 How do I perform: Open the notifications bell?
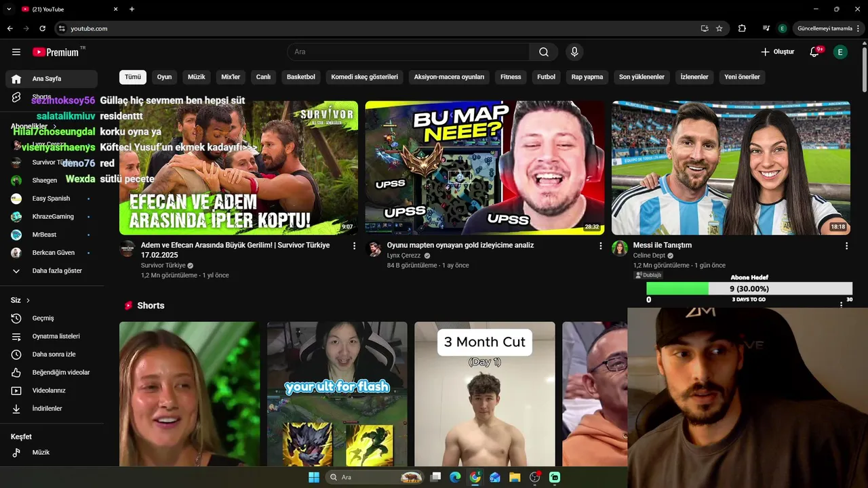[x=815, y=52]
